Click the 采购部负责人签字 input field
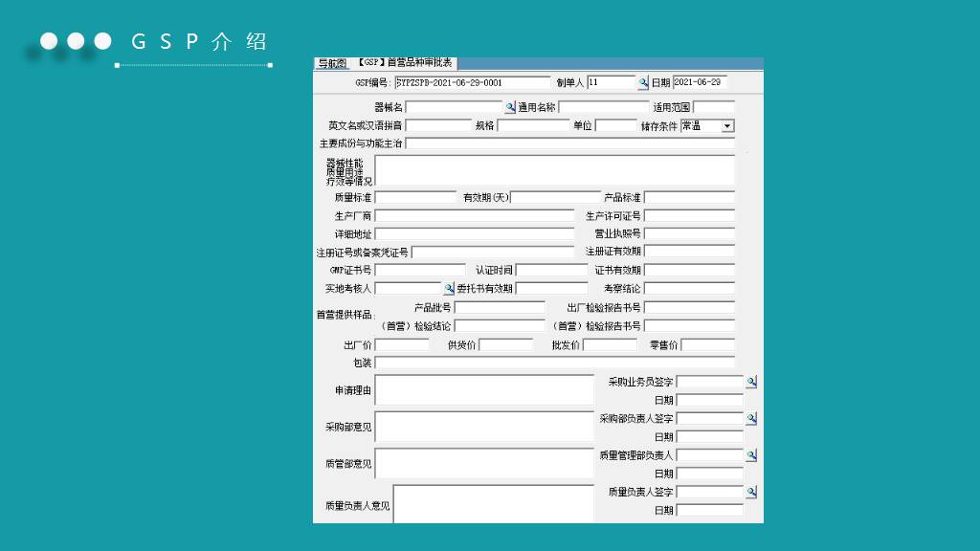This screenshot has width=980, height=551. pos(710,419)
